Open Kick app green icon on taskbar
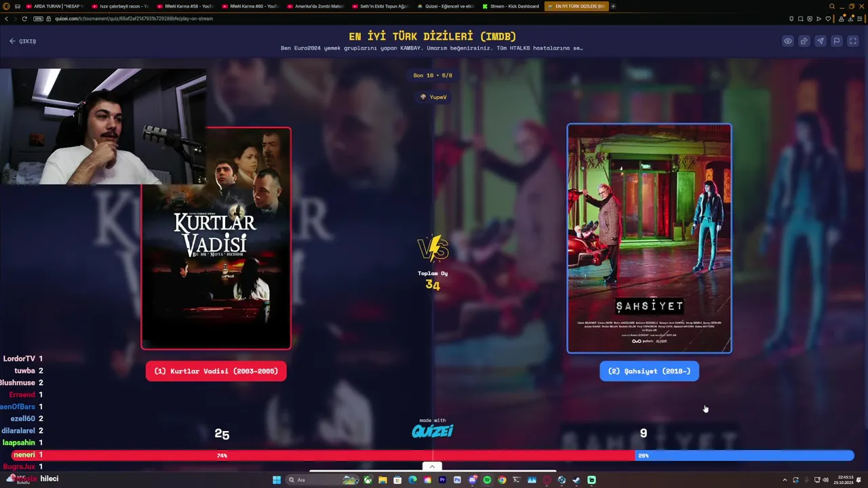Viewport: 868px width, 488px height. point(591,480)
